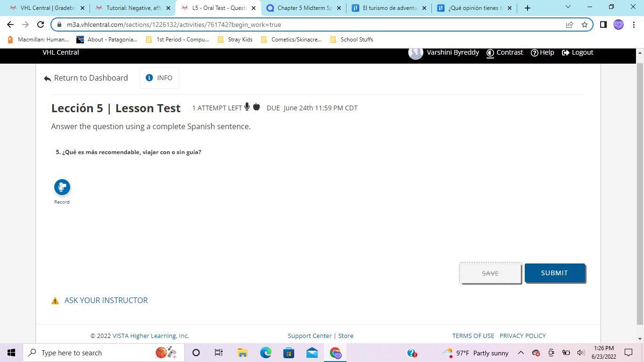Bookmark this page with star icon
This screenshot has width=644, height=362.
[585, 25]
